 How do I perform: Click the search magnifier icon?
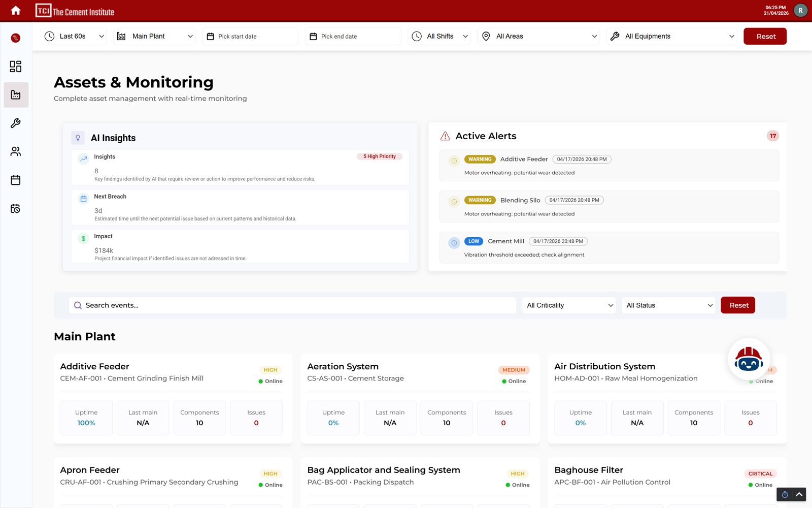tap(78, 305)
